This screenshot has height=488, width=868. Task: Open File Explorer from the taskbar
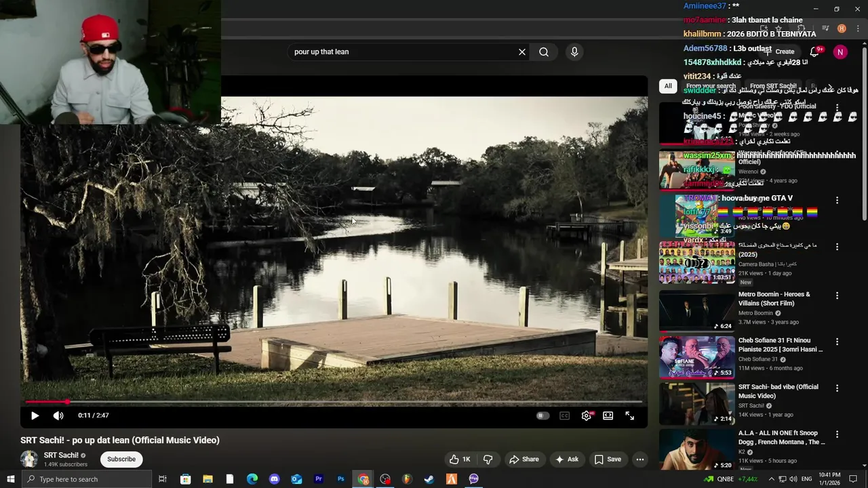(x=208, y=479)
